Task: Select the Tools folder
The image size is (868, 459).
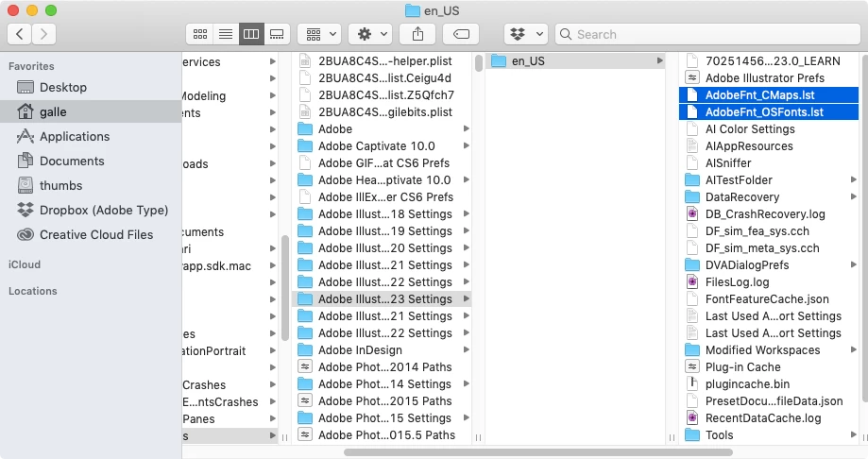Action: pos(769,435)
